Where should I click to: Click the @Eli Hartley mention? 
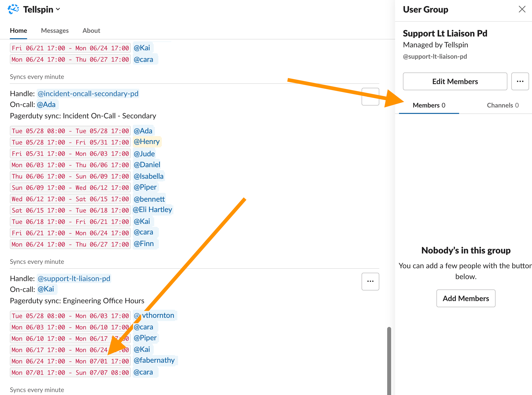pos(152,210)
